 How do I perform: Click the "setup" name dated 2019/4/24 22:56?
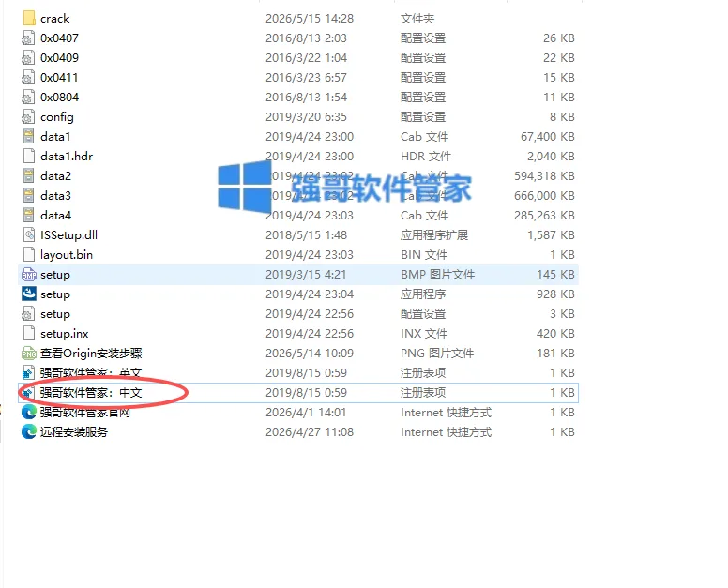pos(55,314)
